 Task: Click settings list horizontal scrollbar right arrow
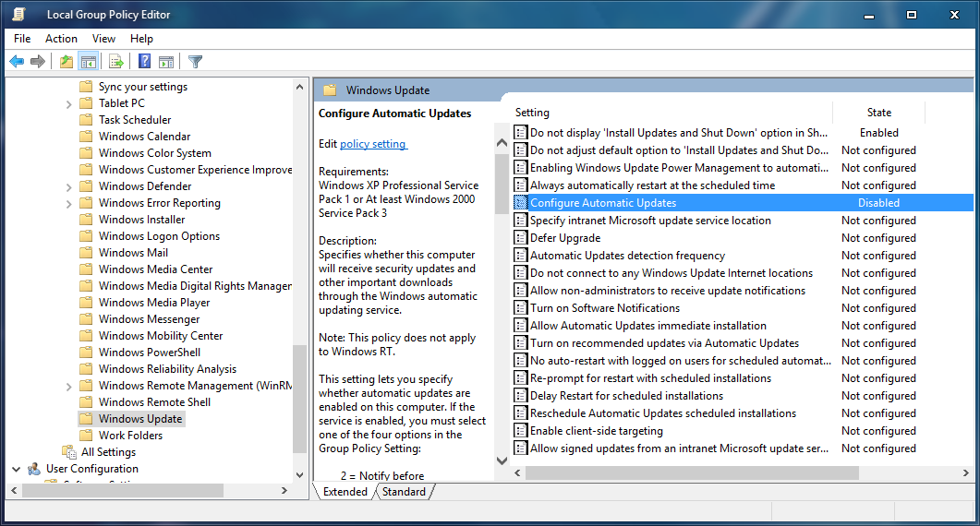[x=965, y=473]
